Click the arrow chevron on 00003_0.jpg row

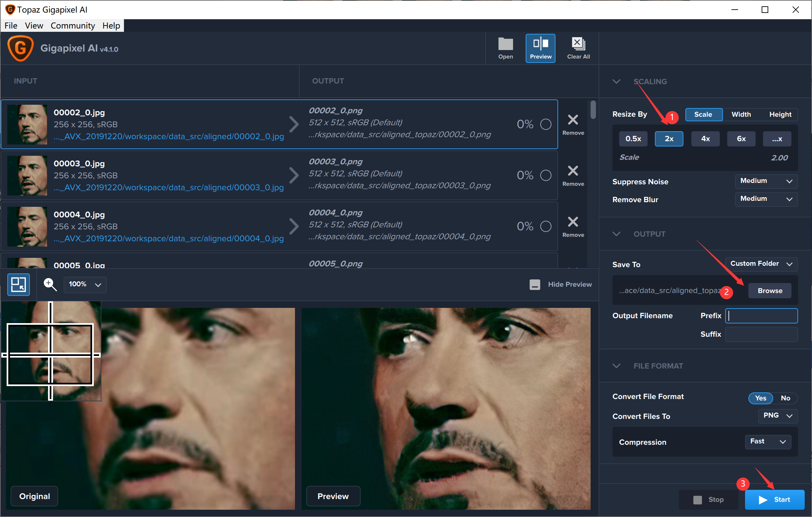[x=294, y=175]
